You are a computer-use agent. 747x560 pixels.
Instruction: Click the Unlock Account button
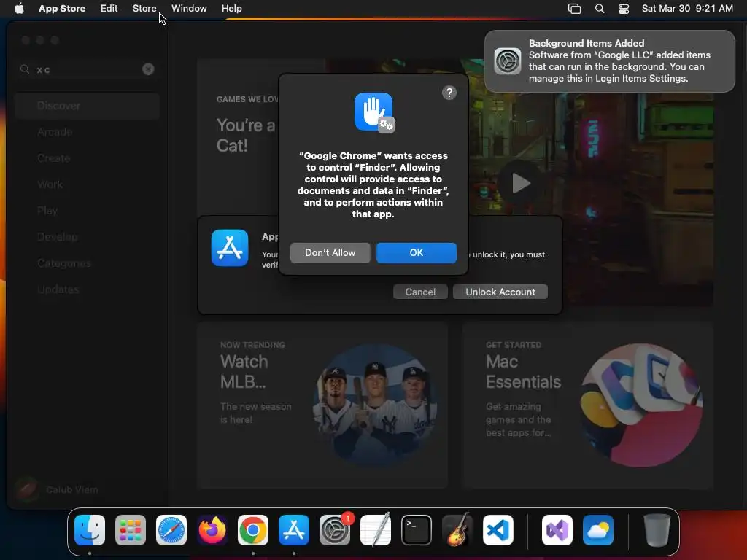coord(500,292)
